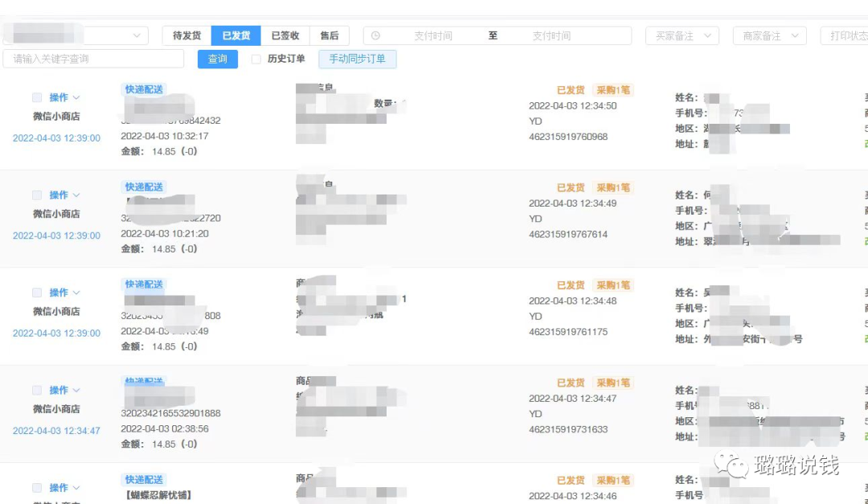Screen dimensions: 868x504
Task: Check the order row with tracking 462315919761175
Action: (36, 293)
